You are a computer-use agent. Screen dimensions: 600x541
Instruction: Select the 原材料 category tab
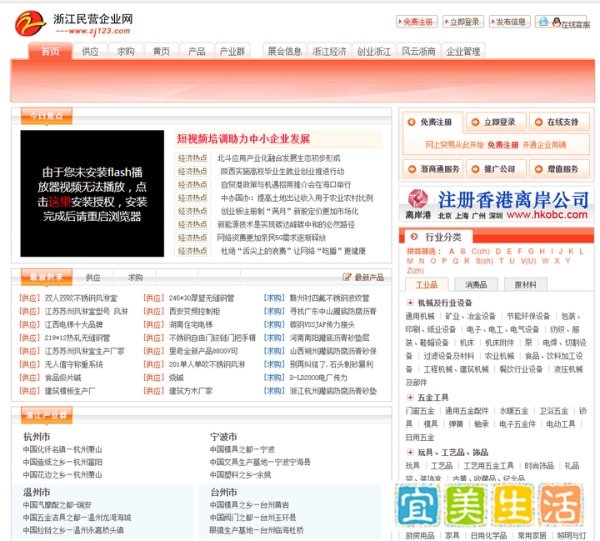525,284
